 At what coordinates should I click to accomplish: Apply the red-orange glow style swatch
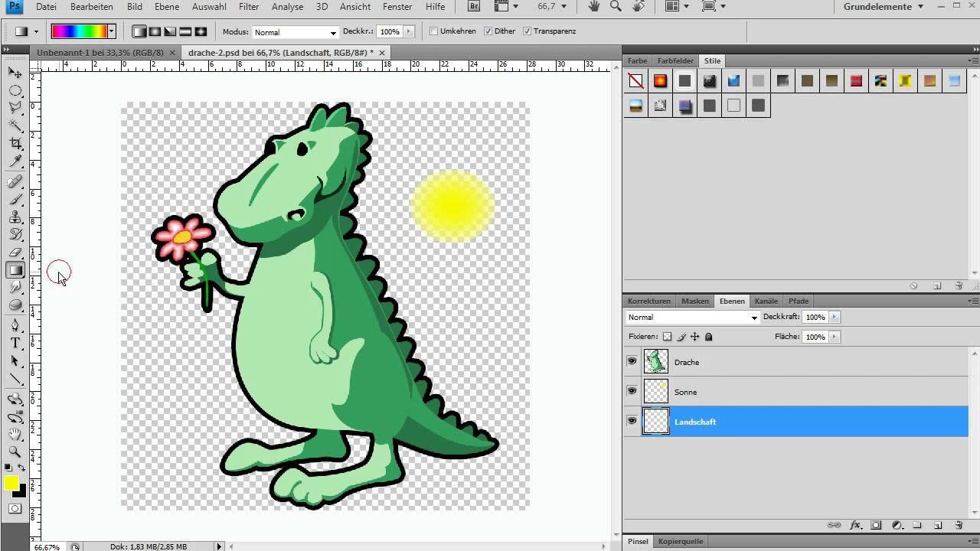pyautogui.click(x=660, y=80)
